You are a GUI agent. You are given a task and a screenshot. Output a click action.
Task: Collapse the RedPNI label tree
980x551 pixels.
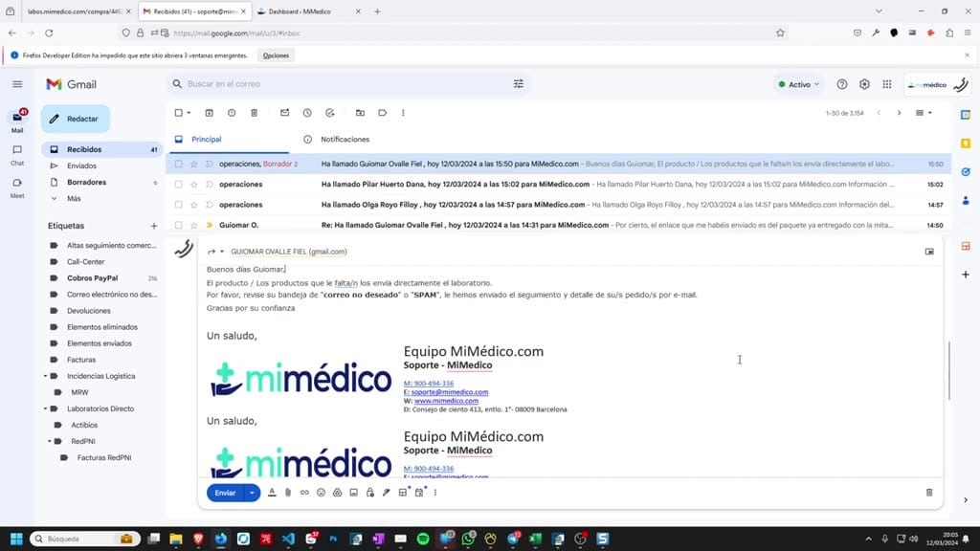click(x=50, y=441)
